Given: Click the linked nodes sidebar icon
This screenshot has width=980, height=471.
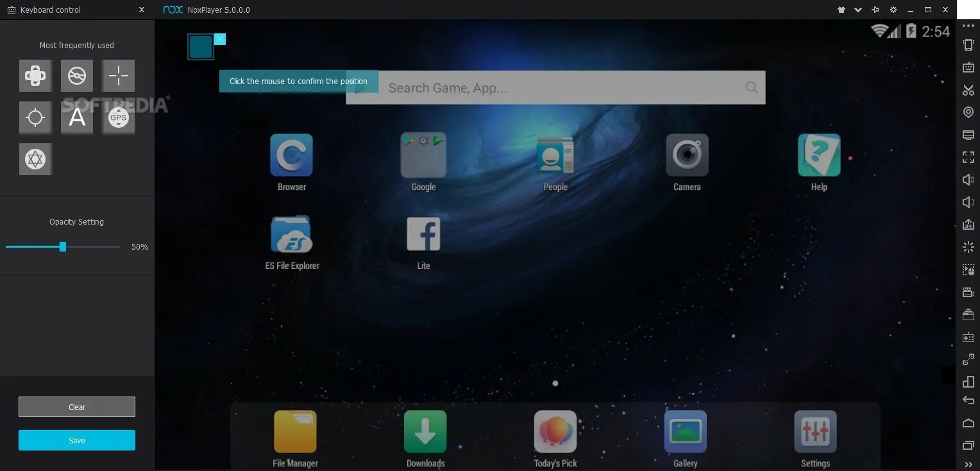Looking at the screenshot, I should tap(968, 359).
